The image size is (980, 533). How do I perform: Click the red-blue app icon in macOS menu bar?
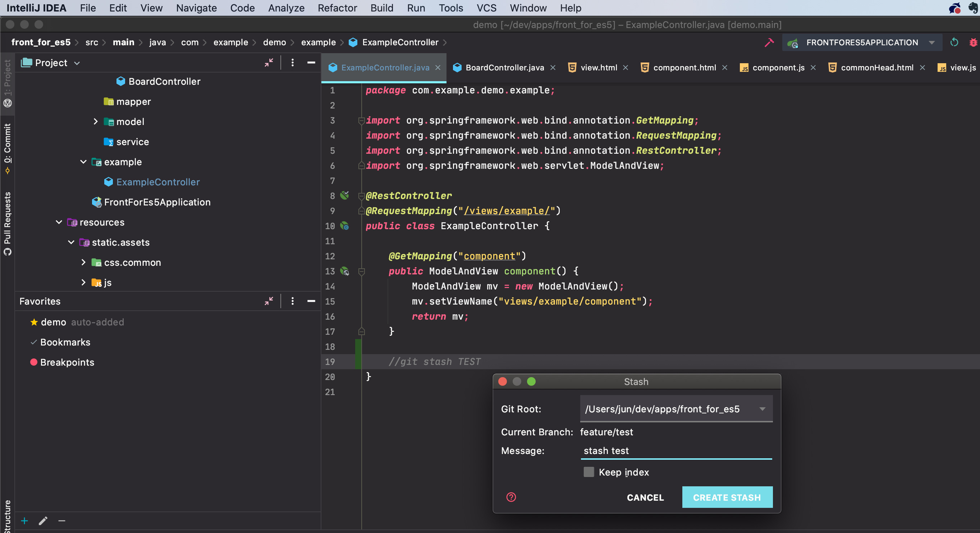pyautogui.click(x=954, y=8)
